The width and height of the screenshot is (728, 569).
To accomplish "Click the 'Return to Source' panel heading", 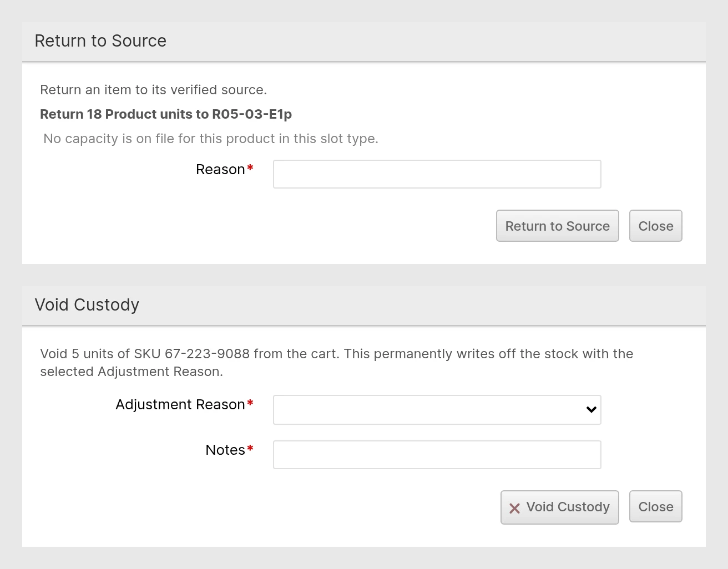I will click(x=100, y=41).
